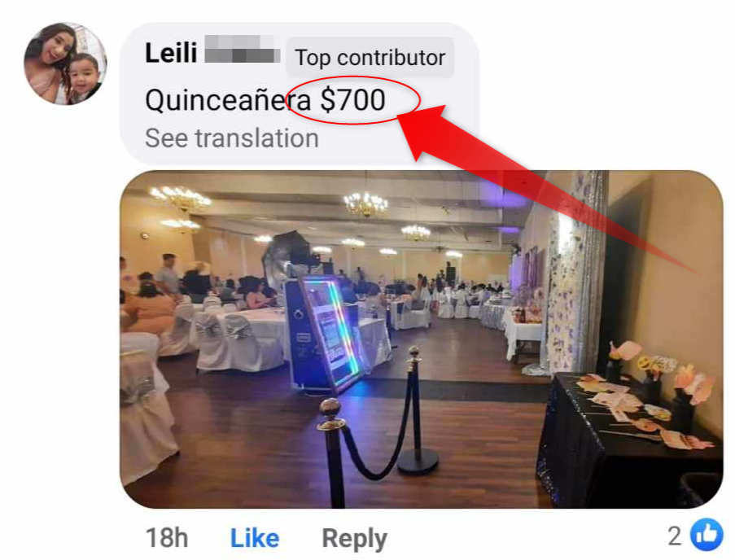Image resolution: width=735 pixels, height=560 pixels.
Task: Click the commenter name Leili
Action: (171, 52)
